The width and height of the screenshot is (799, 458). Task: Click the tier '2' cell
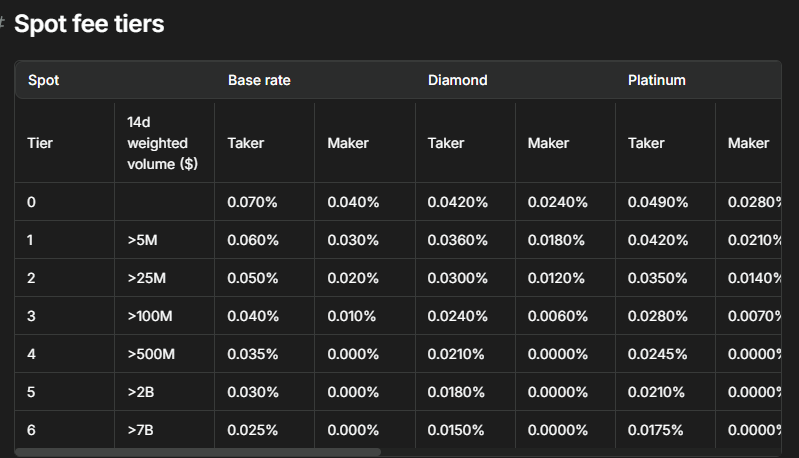pyautogui.click(x=31, y=278)
